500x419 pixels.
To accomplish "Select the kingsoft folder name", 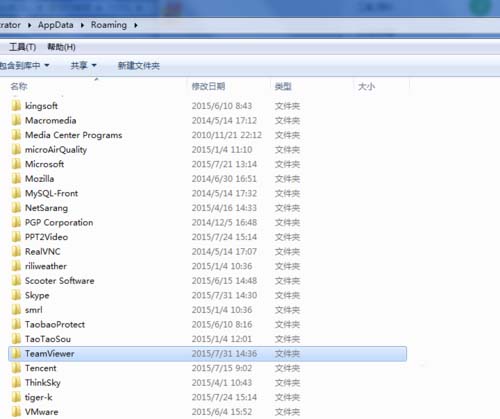I will tap(41, 106).
